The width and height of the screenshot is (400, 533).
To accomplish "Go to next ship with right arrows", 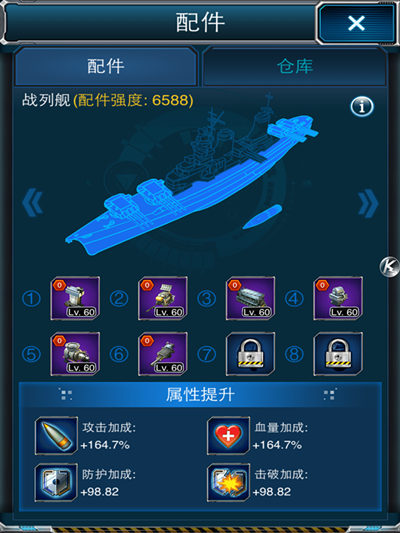I will [x=368, y=203].
